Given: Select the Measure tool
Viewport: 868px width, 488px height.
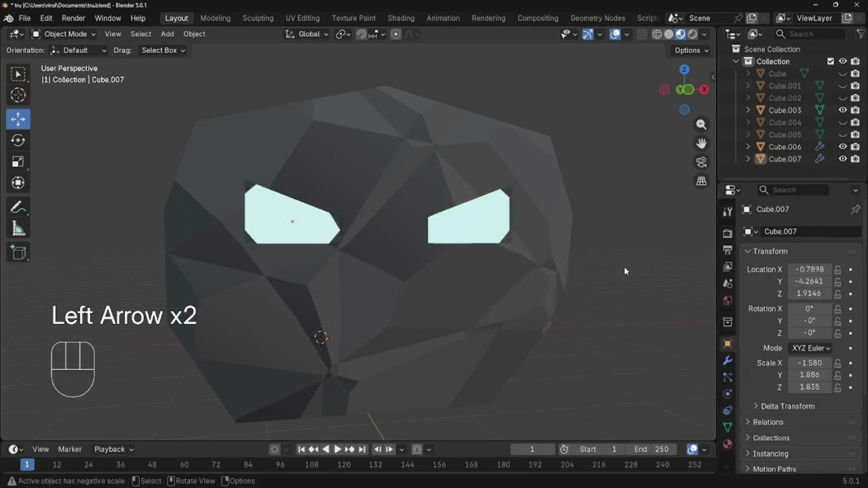Looking at the screenshot, I should point(18,229).
